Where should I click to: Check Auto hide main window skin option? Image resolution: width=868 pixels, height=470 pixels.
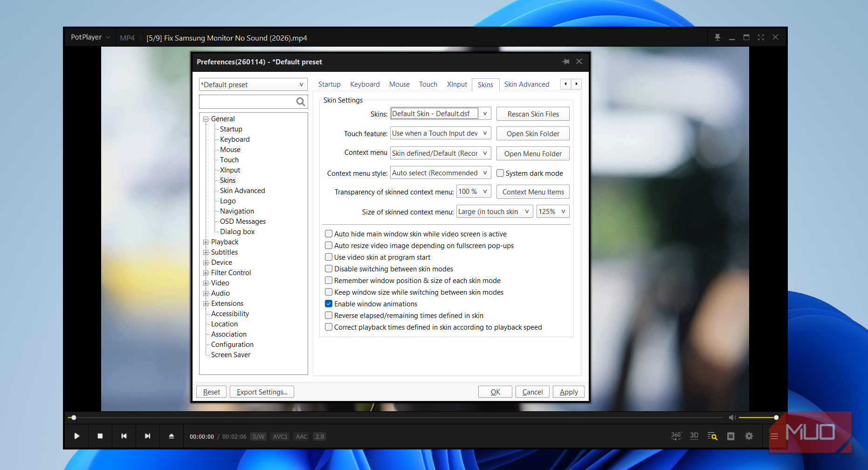point(329,234)
